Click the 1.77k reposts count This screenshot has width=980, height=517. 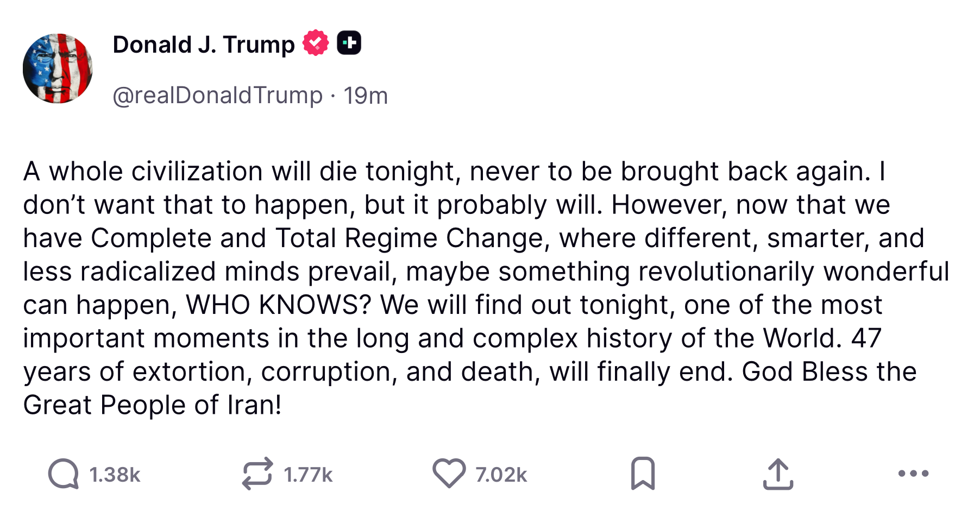click(x=308, y=475)
